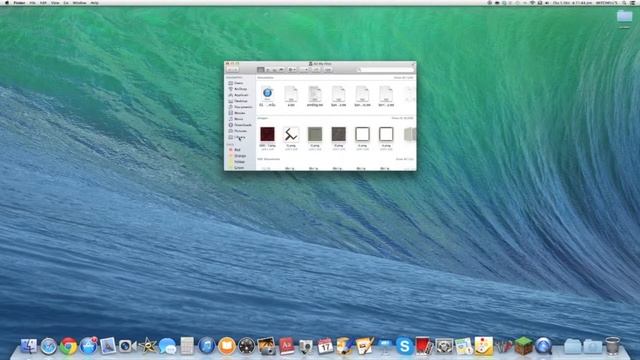
Task: Open iBooks orange icon in dock
Action: pos(227,347)
